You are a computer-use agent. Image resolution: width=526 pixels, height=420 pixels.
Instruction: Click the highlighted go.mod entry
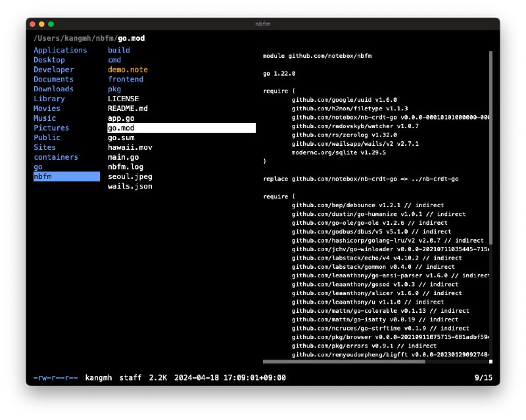click(x=181, y=128)
